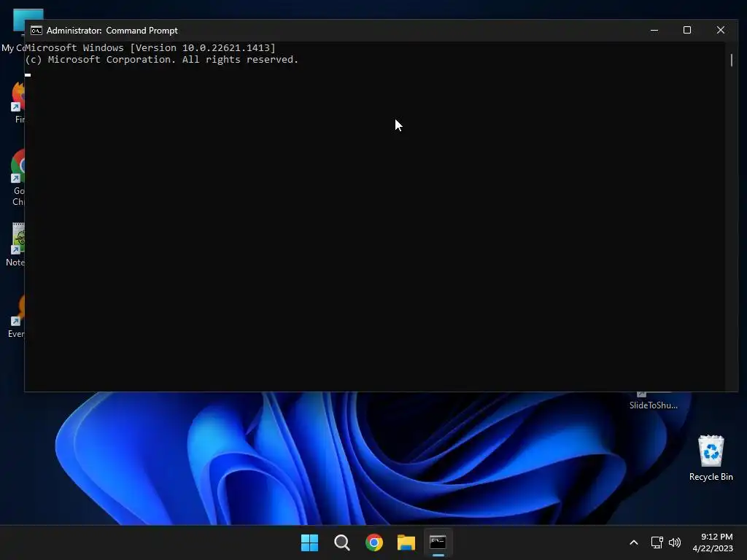Minimize the Command Prompt window
This screenshot has height=560, width=747.
[x=654, y=30]
